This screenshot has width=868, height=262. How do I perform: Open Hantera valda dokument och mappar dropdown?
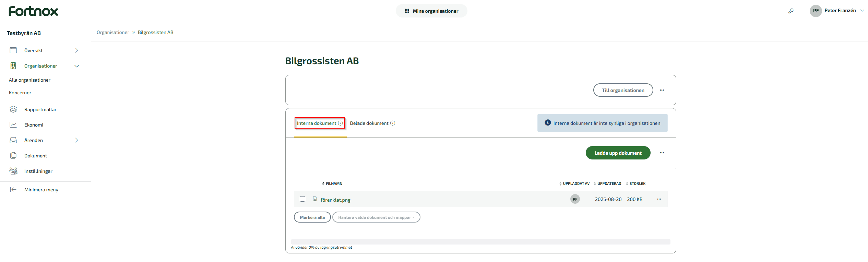click(x=376, y=217)
